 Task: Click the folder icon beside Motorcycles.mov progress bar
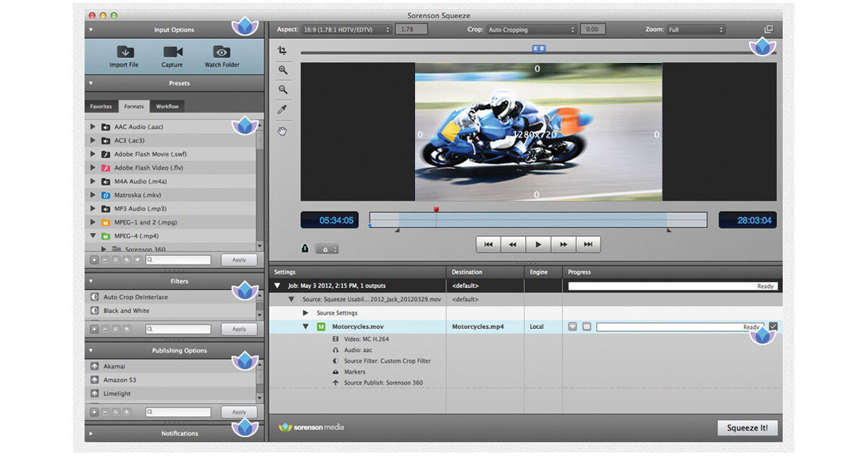click(x=587, y=327)
